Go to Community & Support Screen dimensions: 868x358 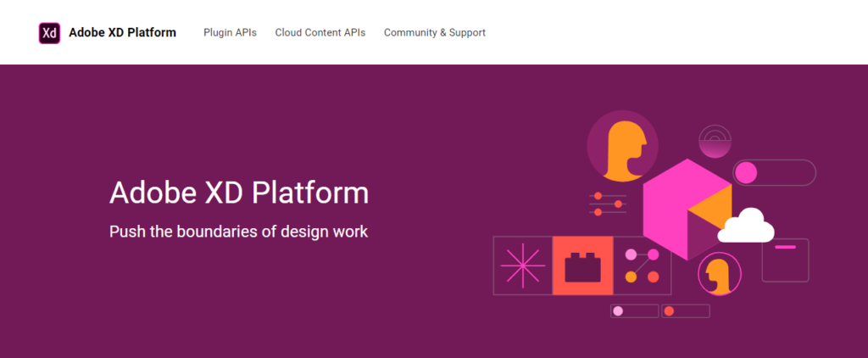(x=434, y=33)
